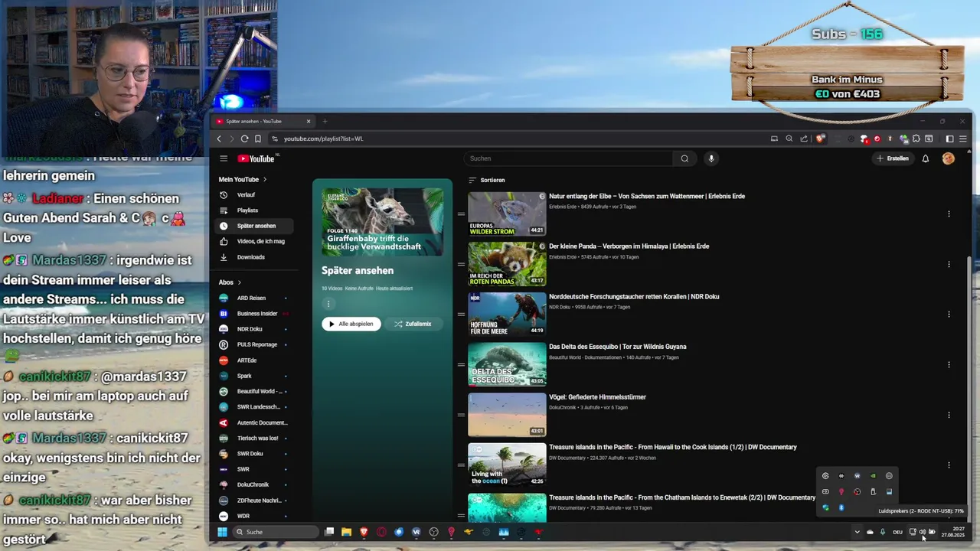
Task: Toggle the browser sidebar panel icon
Action: tap(950, 139)
